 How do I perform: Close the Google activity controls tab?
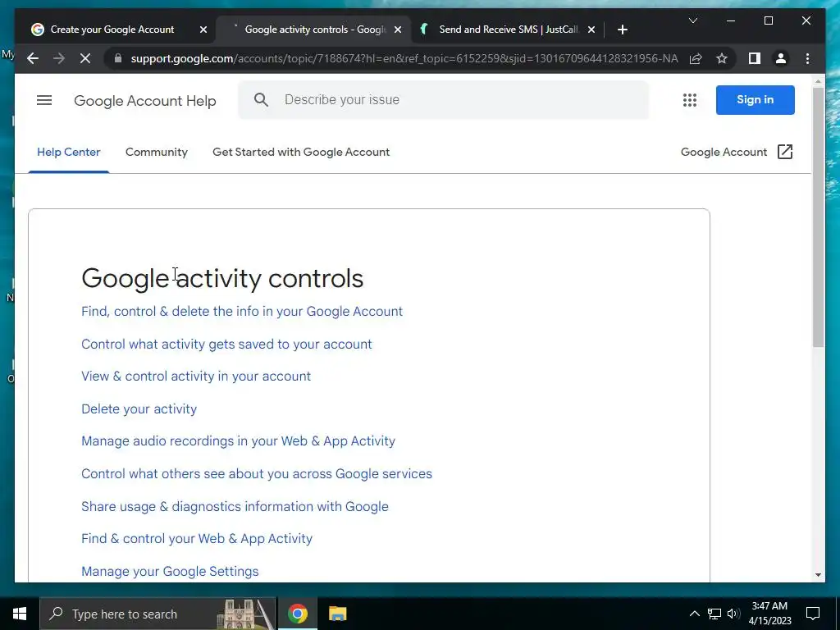point(398,30)
